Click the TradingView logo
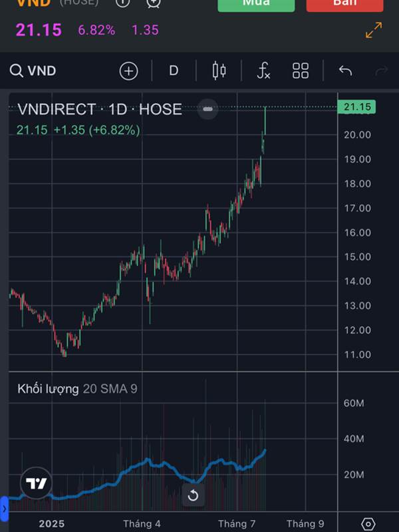Image resolution: width=399 pixels, height=532 pixels. tap(37, 483)
